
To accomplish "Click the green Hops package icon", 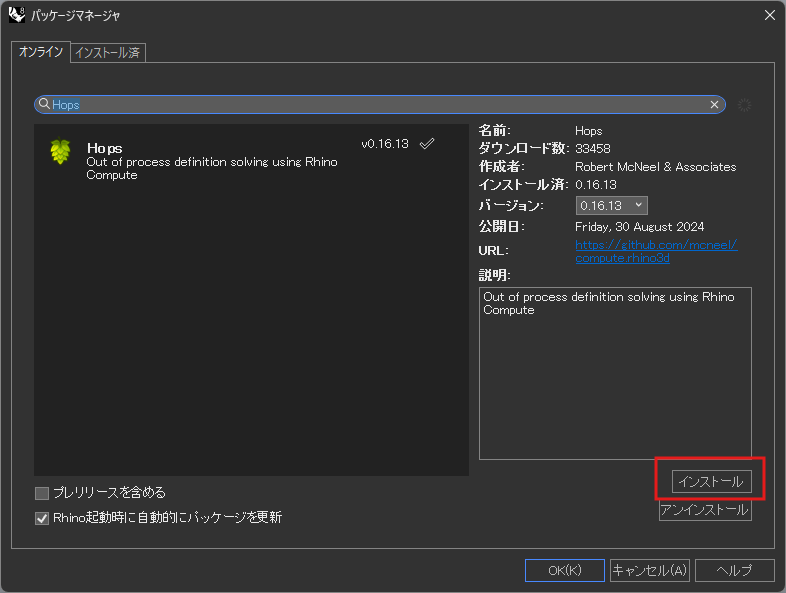I will 61,152.
